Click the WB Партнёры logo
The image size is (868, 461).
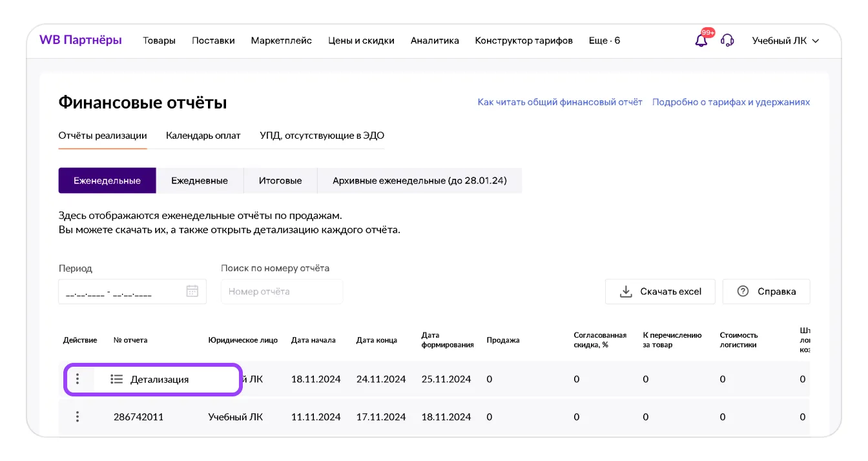coord(81,40)
